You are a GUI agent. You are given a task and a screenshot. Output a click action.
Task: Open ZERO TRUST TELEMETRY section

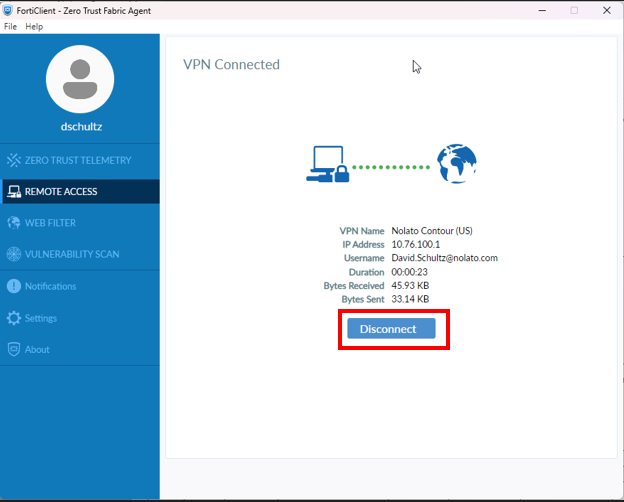tap(78, 160)
